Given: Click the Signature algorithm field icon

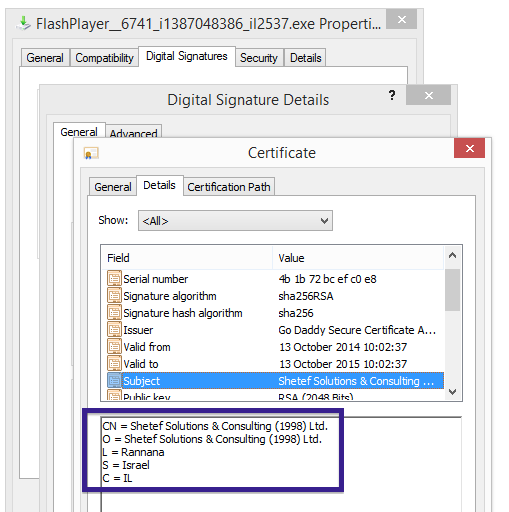Looking at the screenshot, I should tap(114, 296).
